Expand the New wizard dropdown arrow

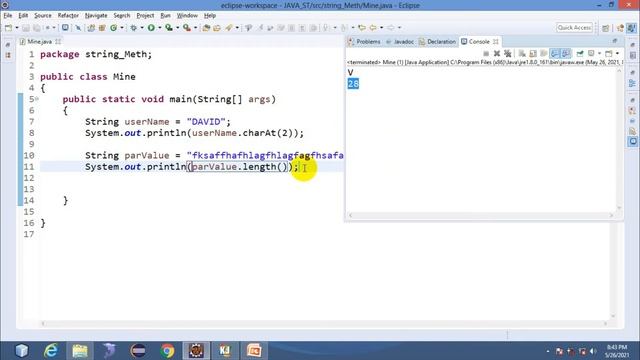[x=17, y=28]
